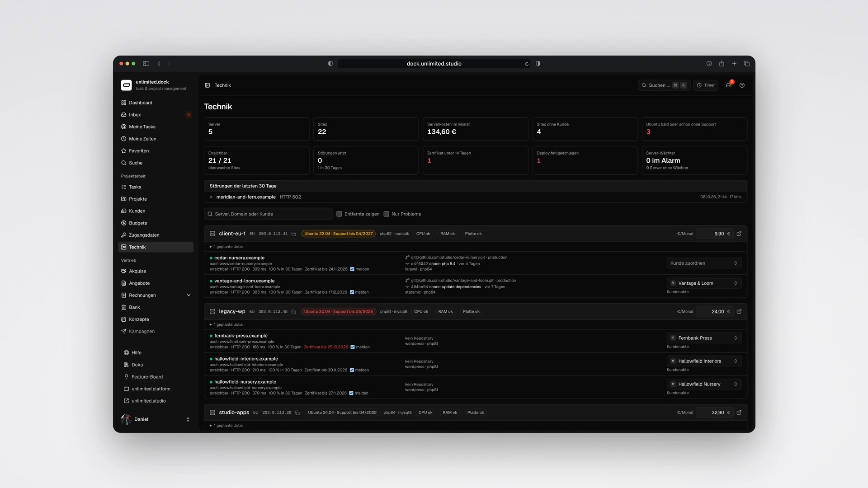Image resolution: width=868 pixels, height=488 pixels.
Task: Copy the studio-apps IP address
Action: click(x=297, y=413)
